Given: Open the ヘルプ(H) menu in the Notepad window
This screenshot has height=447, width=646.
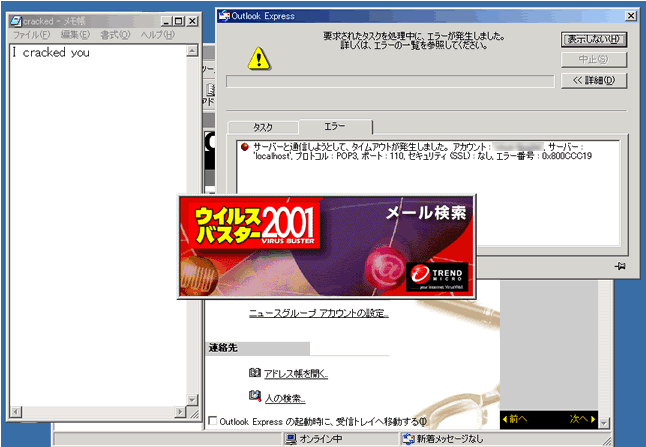Looking at the screenshot, I should (x=157, y=35).
